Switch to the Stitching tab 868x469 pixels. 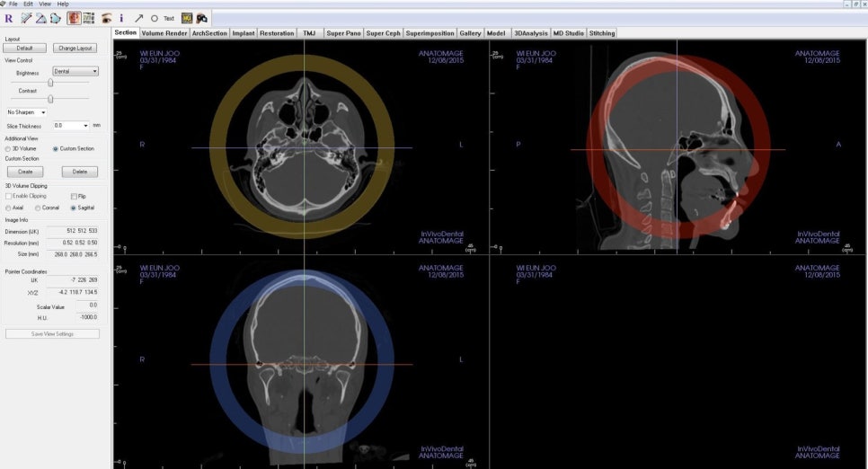pos(602,33)
